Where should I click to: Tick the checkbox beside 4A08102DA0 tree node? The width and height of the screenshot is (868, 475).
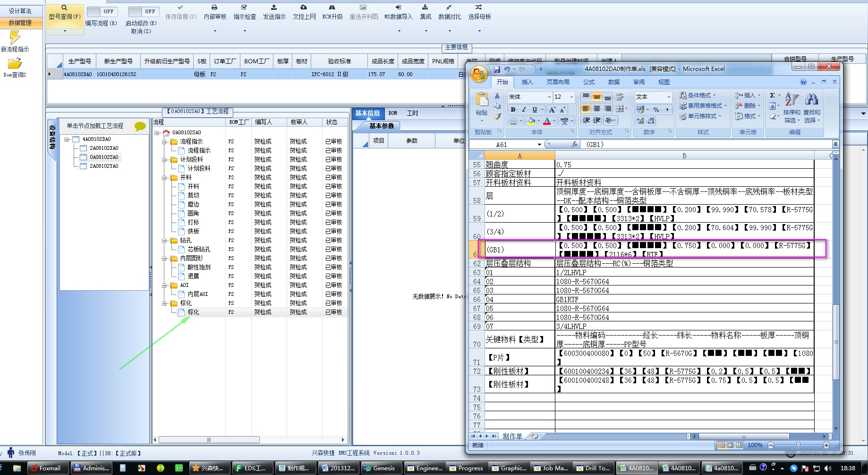click(x=76, y=139)
